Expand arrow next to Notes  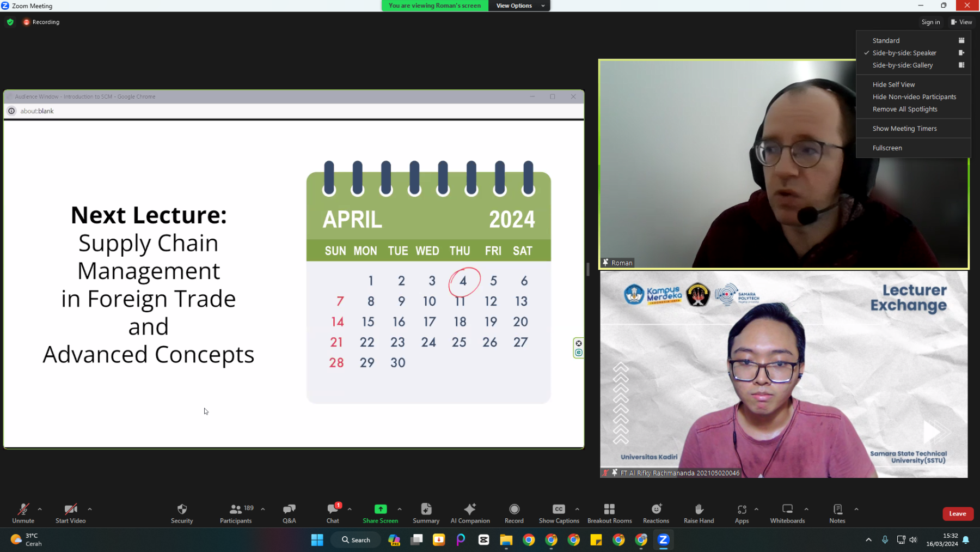[856, 509]
